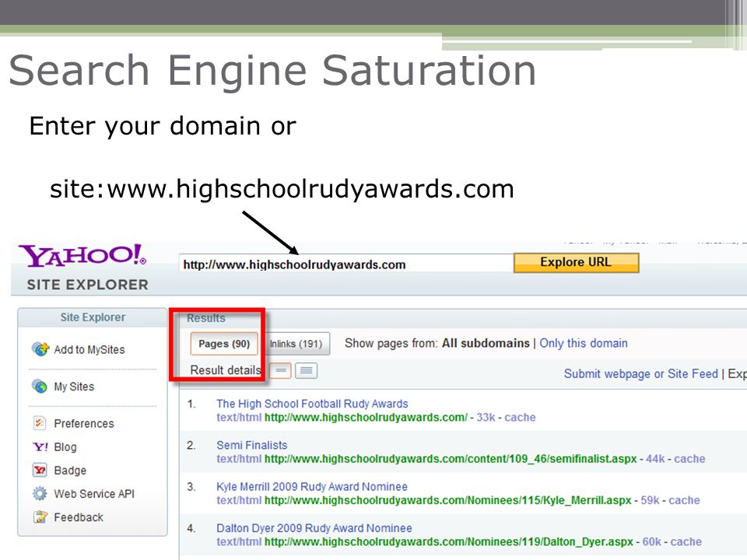Click the Web Service API gear icon
Viewport: 747px width, 560px height.
[x=40, y=493]
